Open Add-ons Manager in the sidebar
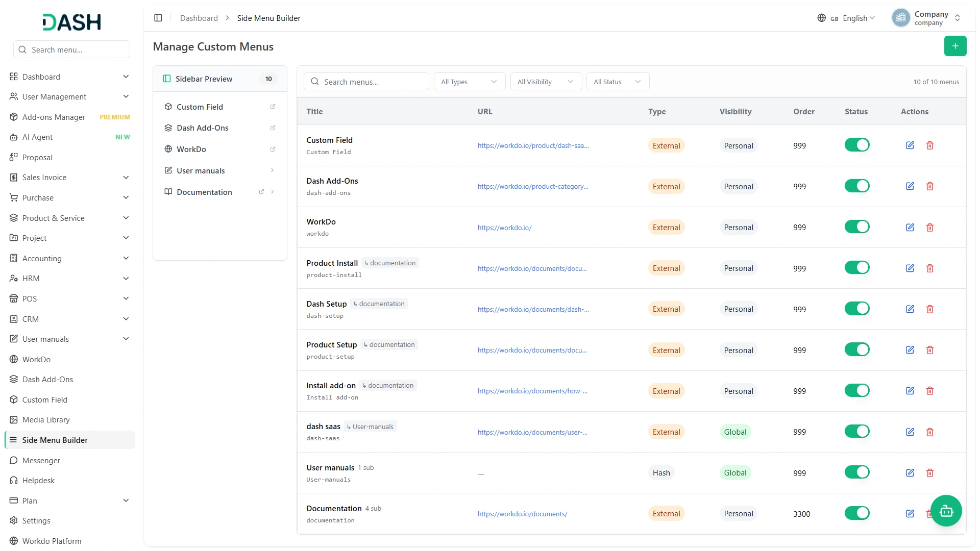This screenshot has height=551, width=980. pos(69,117)
